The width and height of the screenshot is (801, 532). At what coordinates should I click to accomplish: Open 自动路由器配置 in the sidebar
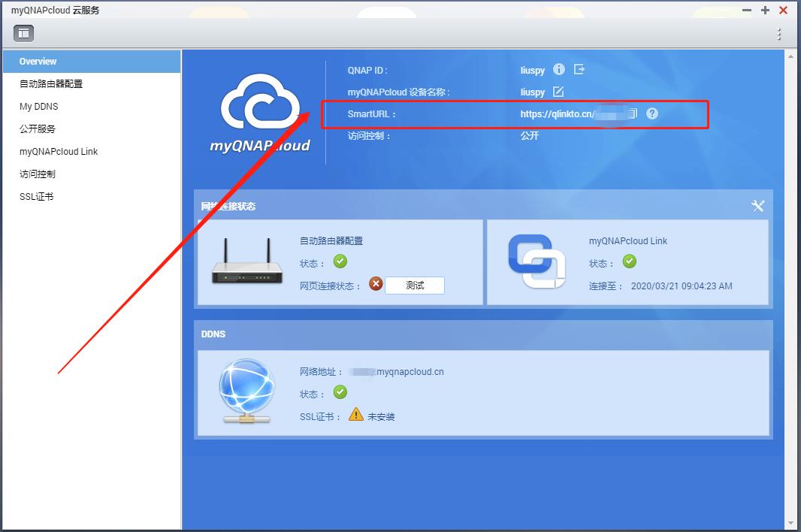click(x=92, y=84)
